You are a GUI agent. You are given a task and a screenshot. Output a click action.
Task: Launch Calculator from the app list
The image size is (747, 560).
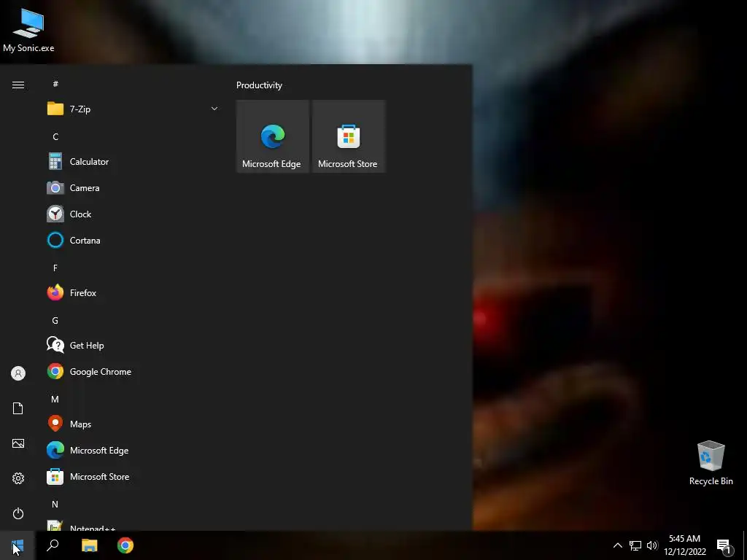[x=133, y=161]
